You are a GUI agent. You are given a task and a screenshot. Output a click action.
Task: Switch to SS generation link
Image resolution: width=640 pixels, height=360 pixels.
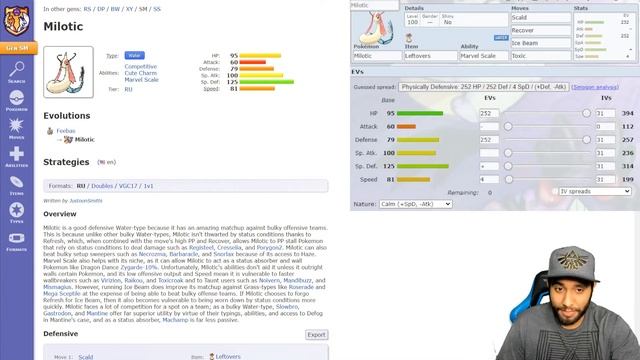pyautogui.click(x=157, y=9)
